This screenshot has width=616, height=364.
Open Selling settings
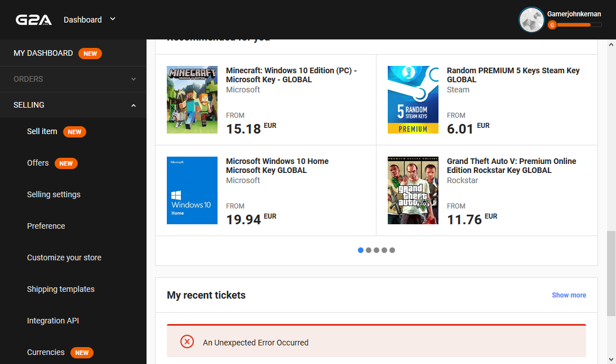[x=54, y=194]
